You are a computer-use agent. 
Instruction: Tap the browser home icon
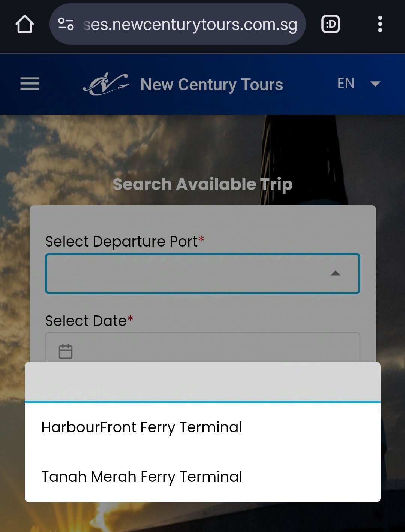click(x=25, y=24)
